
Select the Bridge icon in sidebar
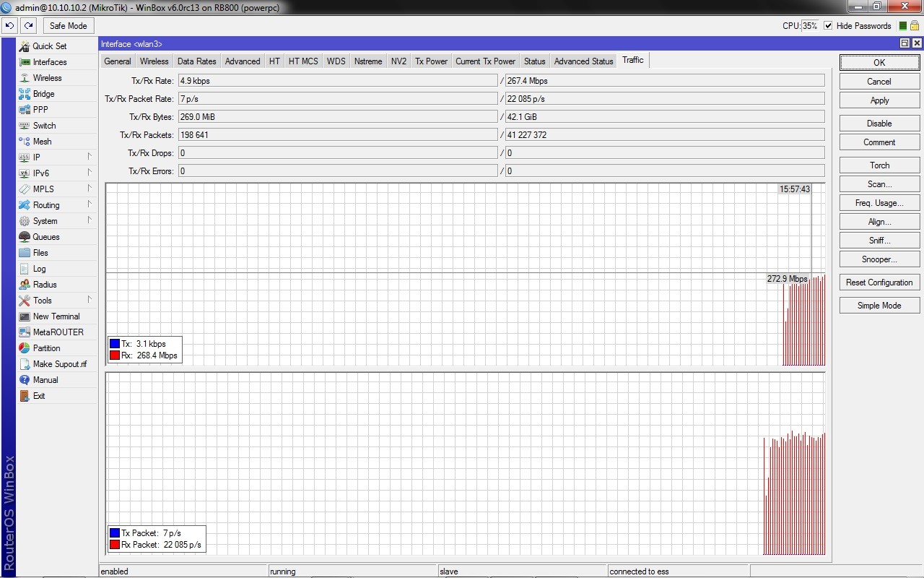[x=25, y=94]
